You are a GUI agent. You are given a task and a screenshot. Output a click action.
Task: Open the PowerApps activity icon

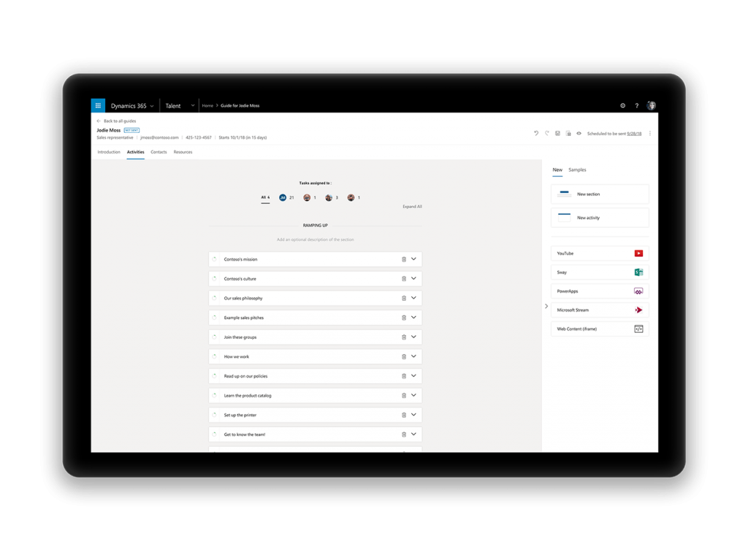point(639,291)
